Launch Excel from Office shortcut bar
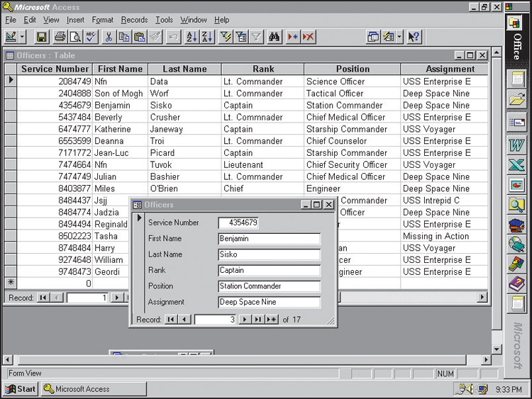Viewport: 532px width, 399px height. tap(516, 166)
